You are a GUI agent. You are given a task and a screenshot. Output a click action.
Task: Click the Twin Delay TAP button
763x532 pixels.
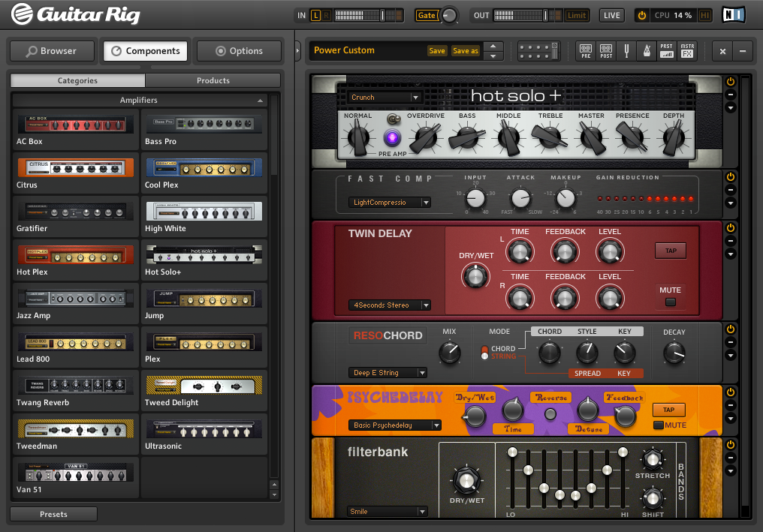point(671,251)
